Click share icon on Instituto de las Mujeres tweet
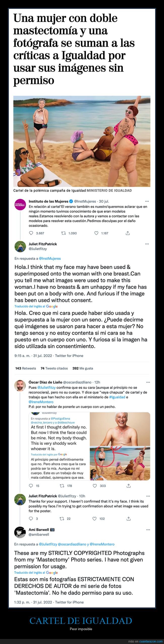The height and width of the screenshot is (644, 164). tap(128, 233)
